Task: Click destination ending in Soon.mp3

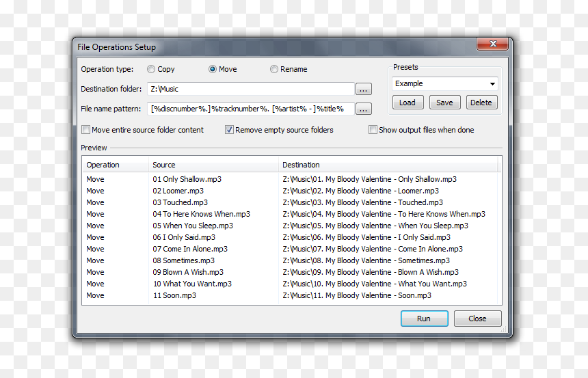Action: pyautogui.click(x=357, y=295)
